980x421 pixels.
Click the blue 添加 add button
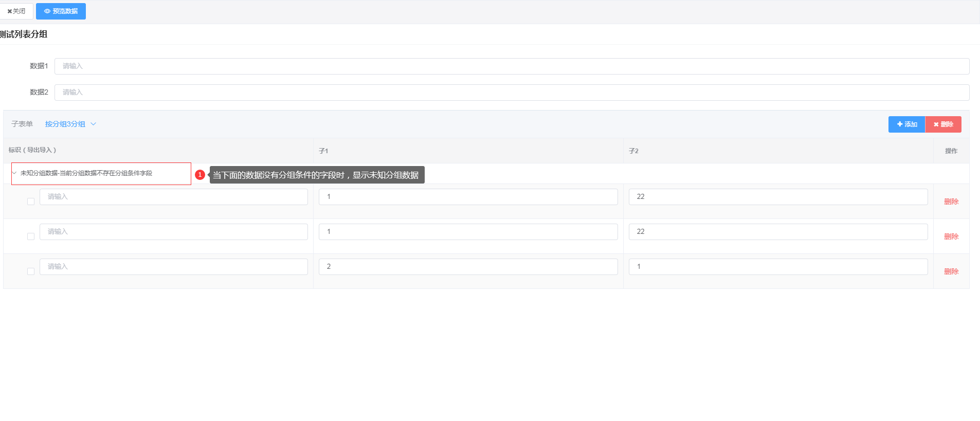(906, 124)
